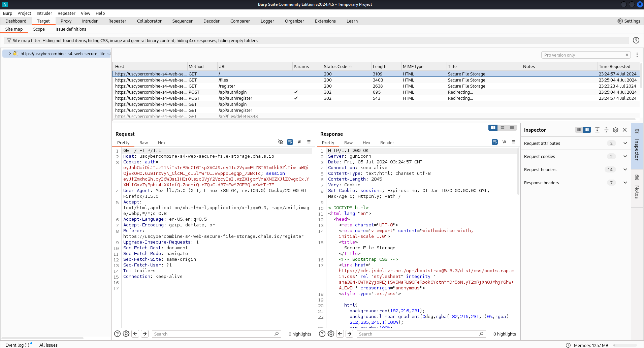Switch Request view to Raw
Viewport: 644px width, 348px height.
143,143
